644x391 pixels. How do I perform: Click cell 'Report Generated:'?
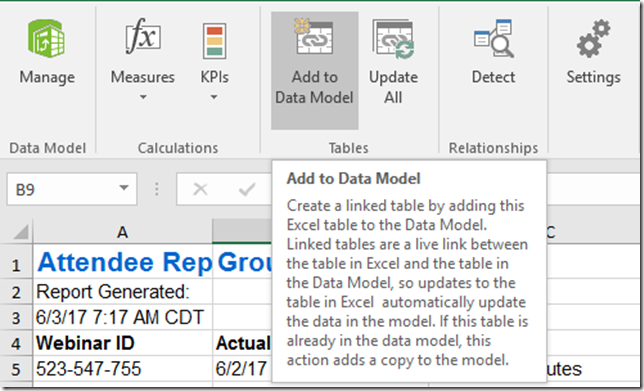point(122,292)
